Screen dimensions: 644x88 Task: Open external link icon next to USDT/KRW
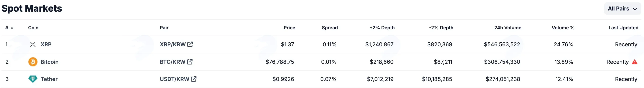tap(194, 79)
